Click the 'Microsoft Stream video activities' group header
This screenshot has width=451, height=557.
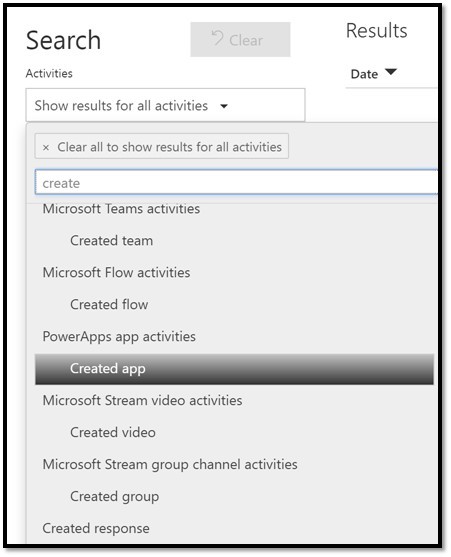pyautogui.click(x=142, y=400)
